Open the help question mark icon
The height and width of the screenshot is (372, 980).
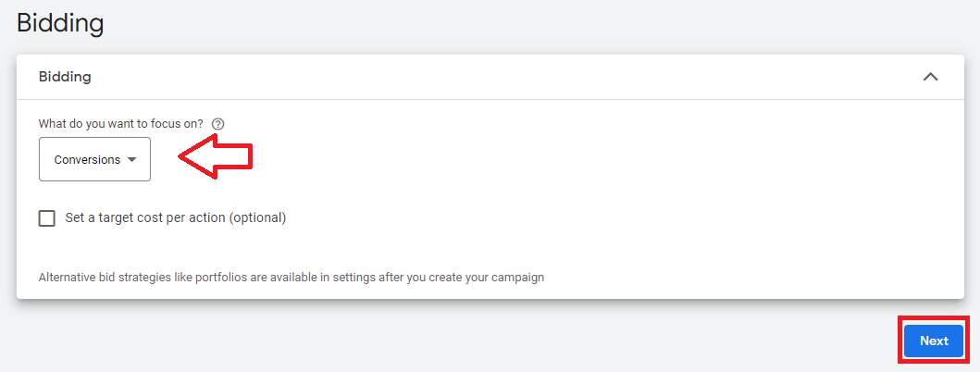218,124
